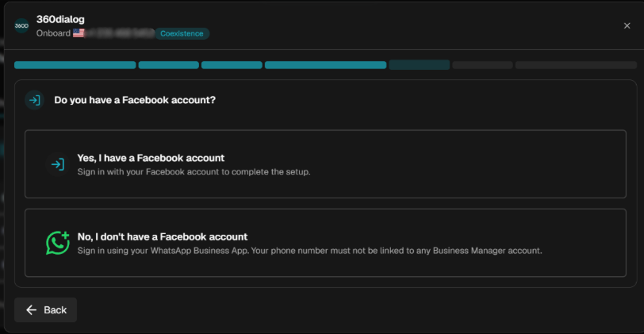Click the US flag icon next to Onboard
Image resolution: width=644 pixels, height=334 pixels.
(79, 33)
